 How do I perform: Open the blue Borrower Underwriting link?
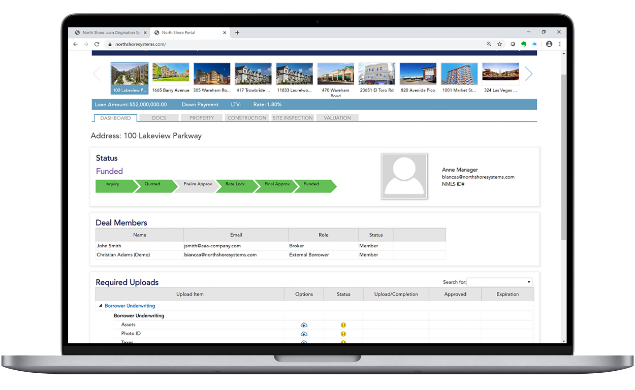pos(130,306)
